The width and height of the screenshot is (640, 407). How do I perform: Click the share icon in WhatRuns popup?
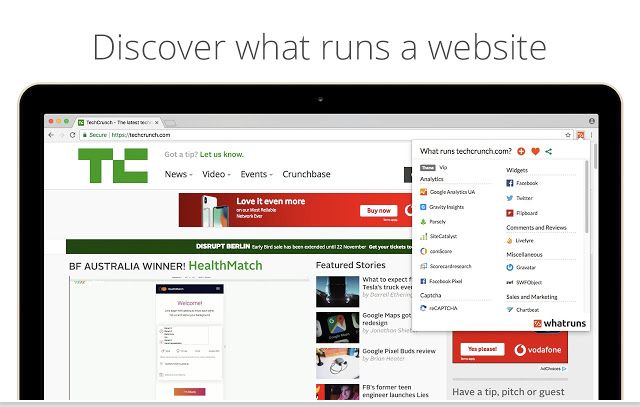pyautogui.click(x=549, y=151)
